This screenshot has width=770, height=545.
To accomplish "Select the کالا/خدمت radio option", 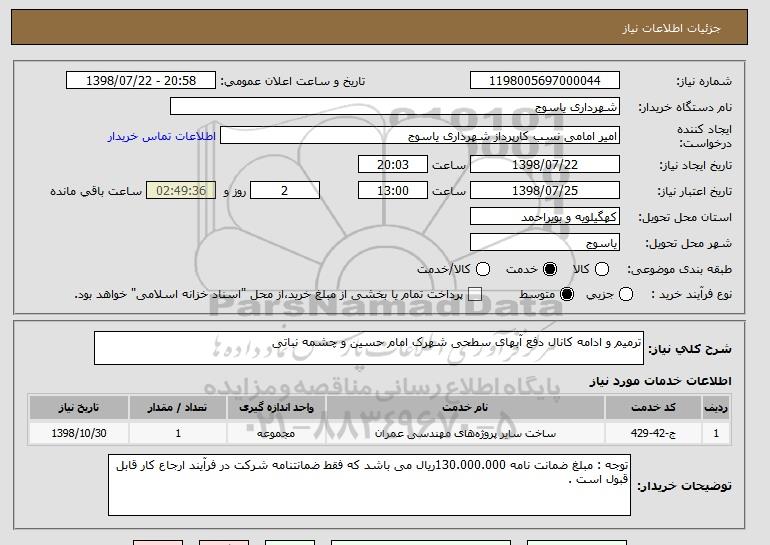I will (x=483, y=269).
